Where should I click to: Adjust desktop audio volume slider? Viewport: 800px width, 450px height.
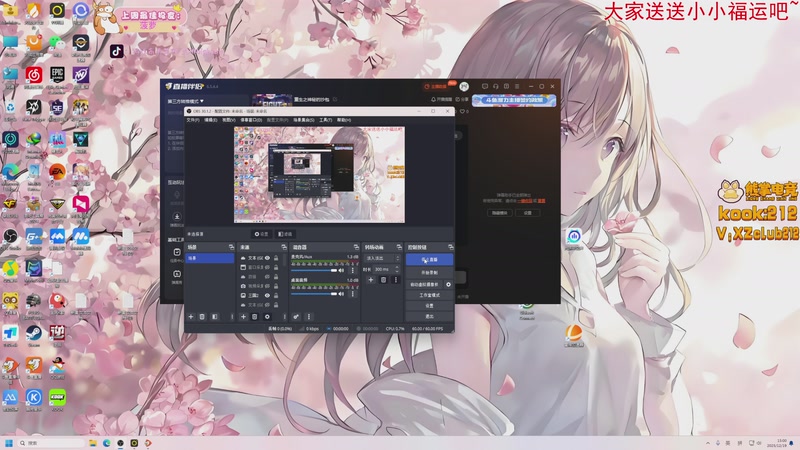[x=314, y=294]
